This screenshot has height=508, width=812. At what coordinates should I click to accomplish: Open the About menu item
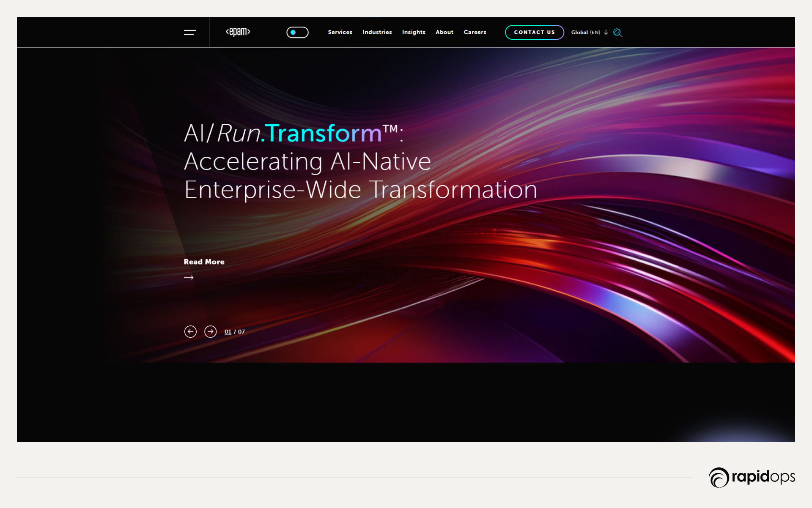coord(444,32)
